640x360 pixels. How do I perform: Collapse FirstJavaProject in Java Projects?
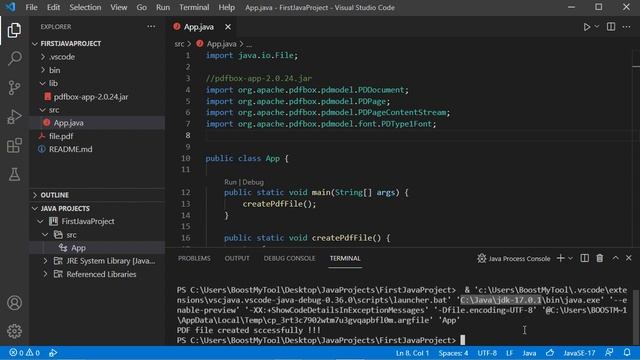[x=77, y=222]
